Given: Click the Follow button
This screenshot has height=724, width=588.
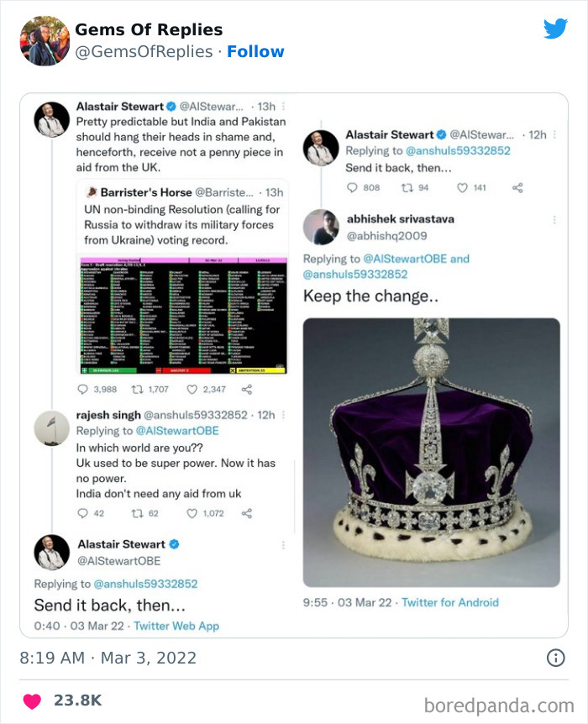Looking at the screenshot, I should (x=256, y=51).
